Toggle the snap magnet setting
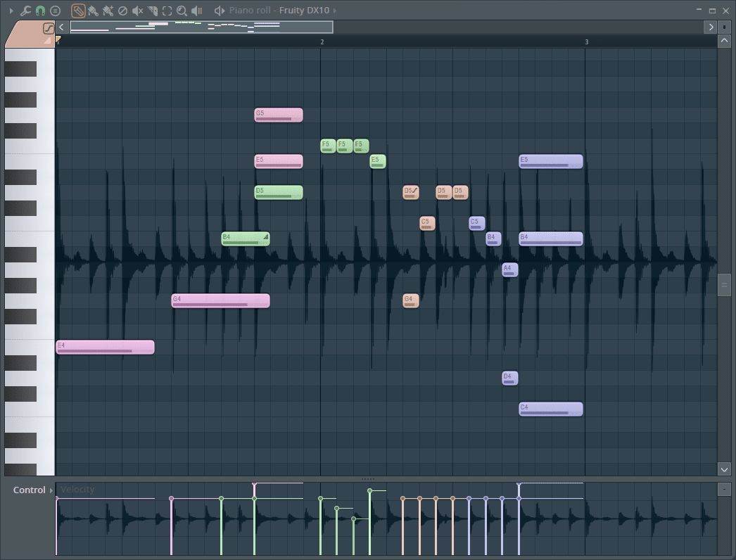Viewport: 736px width, 560px height. tap(40, 10)
